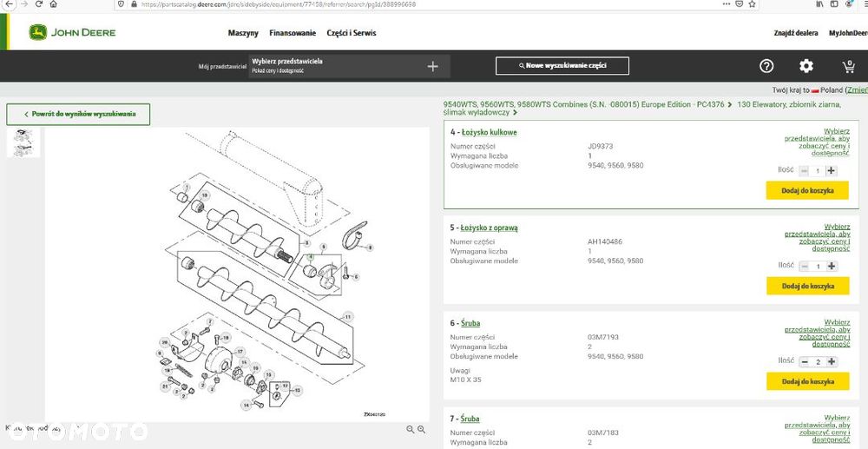The width and height of the screenshot is (868, 449).
Task: Click Znajdź dealera in the header
Action: pyautogui.click(x=795, y=33)
